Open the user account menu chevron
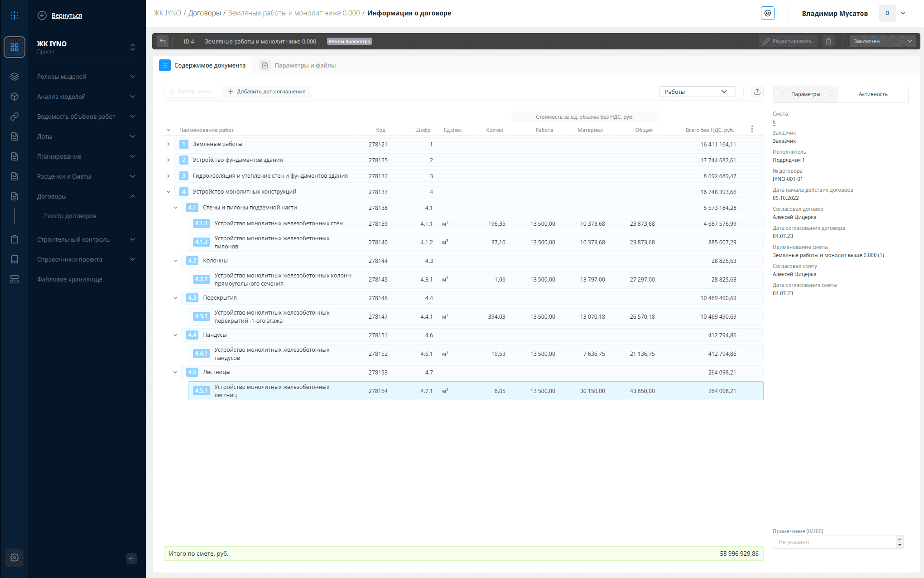Viewport: 924px width, 578px height. tap(903, 13)
